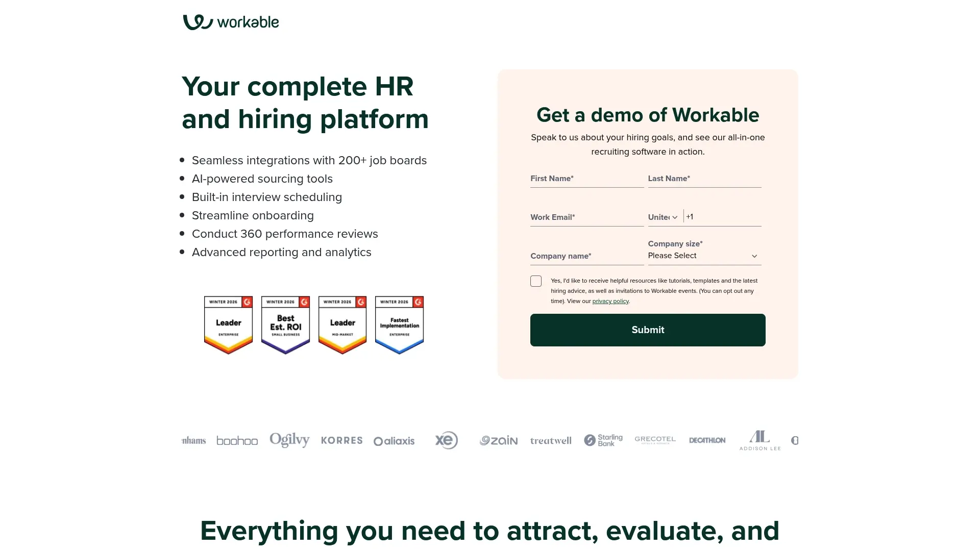Click the Leader Mid-Market G2 badge

coord(342,325)
